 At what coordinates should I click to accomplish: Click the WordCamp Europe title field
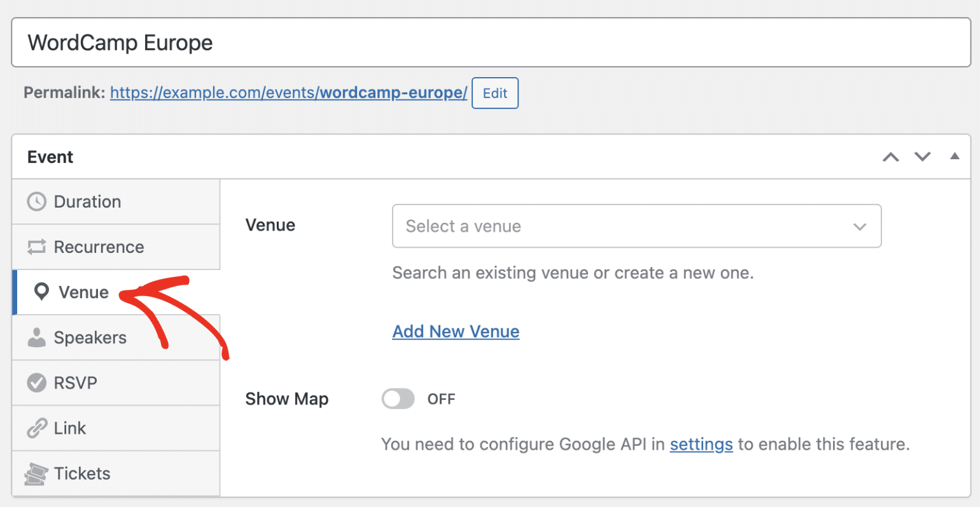pos(491,43)
